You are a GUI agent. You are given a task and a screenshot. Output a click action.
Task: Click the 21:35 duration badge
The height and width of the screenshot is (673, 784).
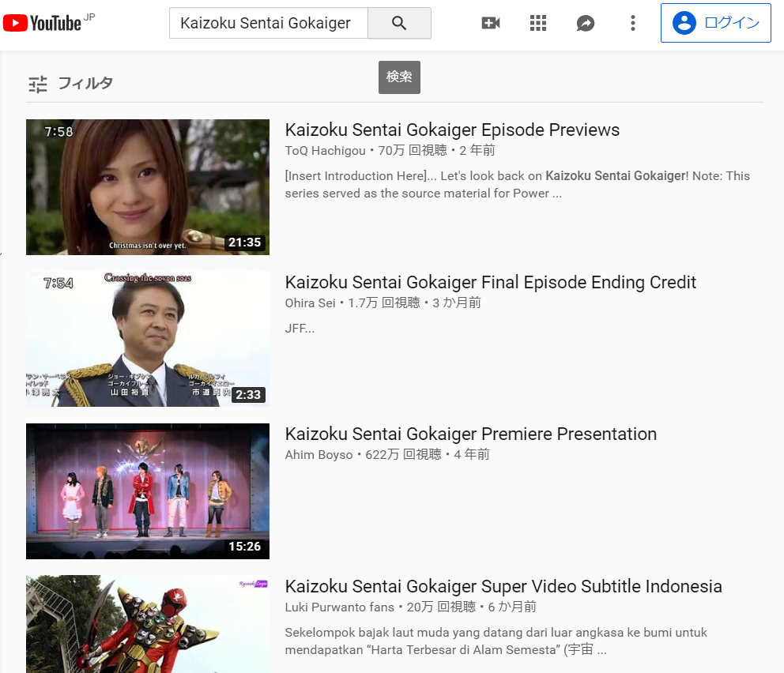[244, 243]
